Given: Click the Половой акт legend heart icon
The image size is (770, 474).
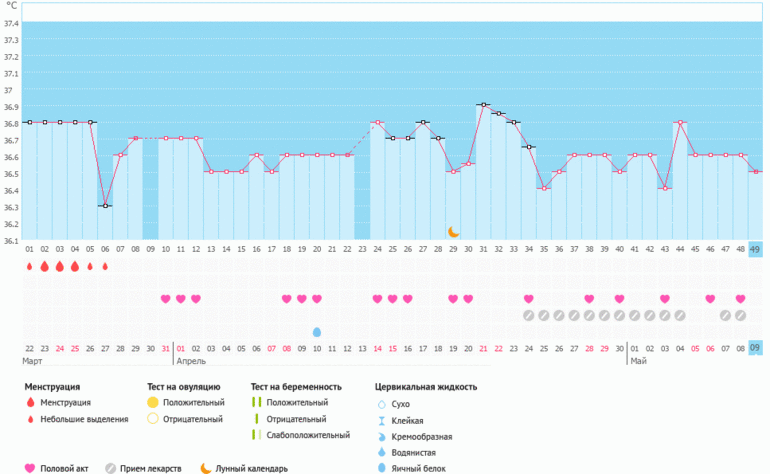Looking at the screenshot, I should pos(29,468).
